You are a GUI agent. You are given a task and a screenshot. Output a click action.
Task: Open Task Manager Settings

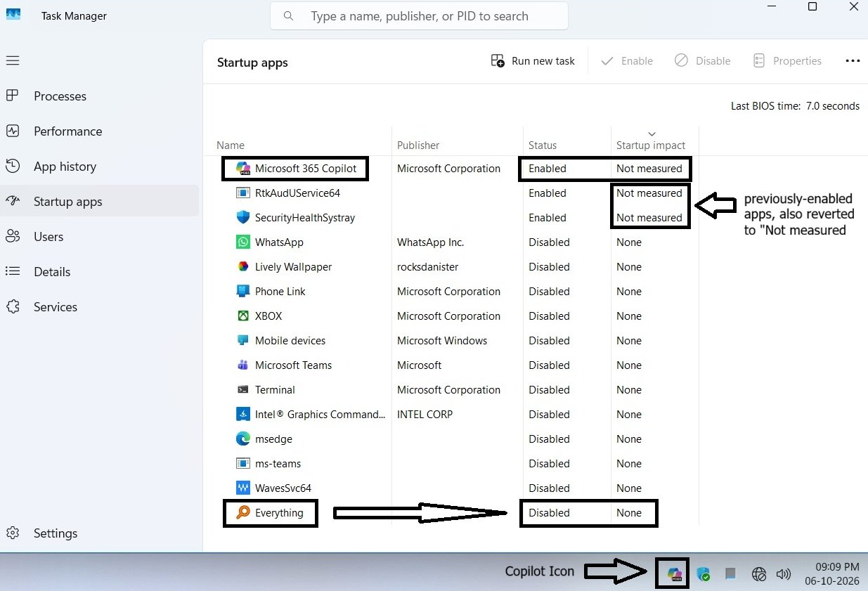[x=56, y=533]
